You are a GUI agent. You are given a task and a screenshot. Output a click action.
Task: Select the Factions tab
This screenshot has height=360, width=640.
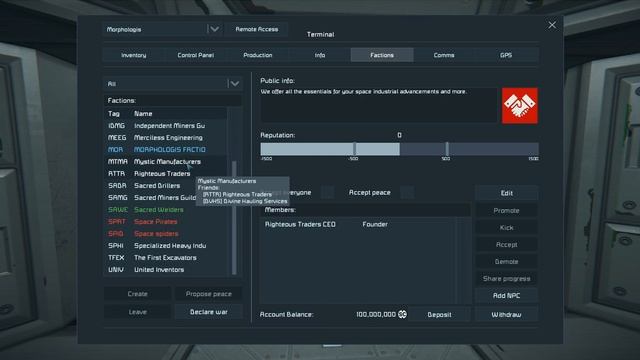pyautogui.click(x=382, y=55)
